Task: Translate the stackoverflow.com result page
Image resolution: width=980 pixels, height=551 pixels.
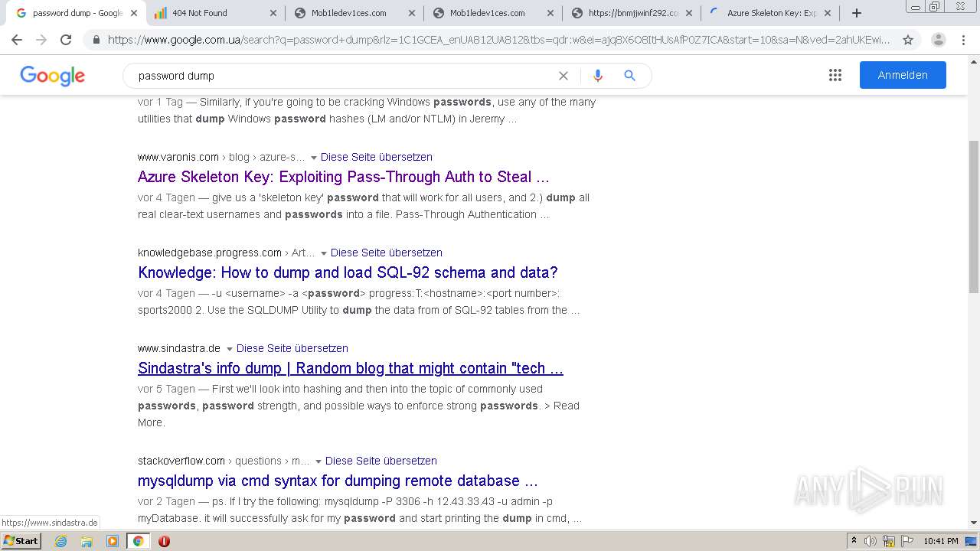Action: tap(381, 461)
